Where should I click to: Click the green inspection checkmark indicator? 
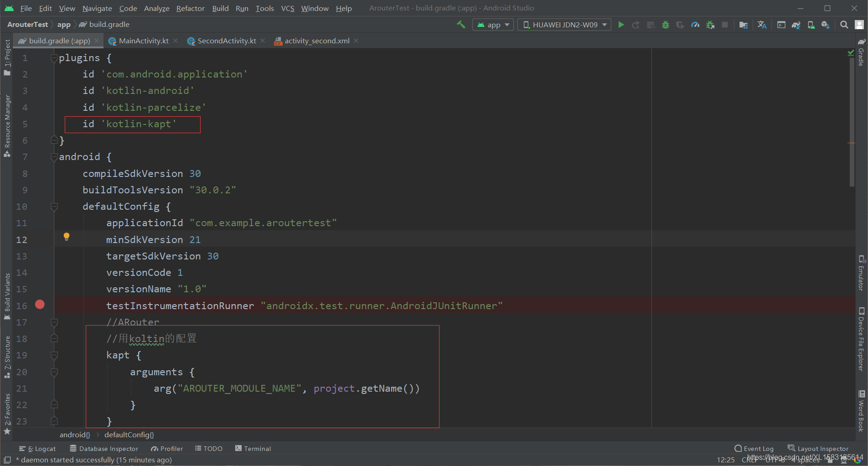pyautogui.click(x=851, y=53)
